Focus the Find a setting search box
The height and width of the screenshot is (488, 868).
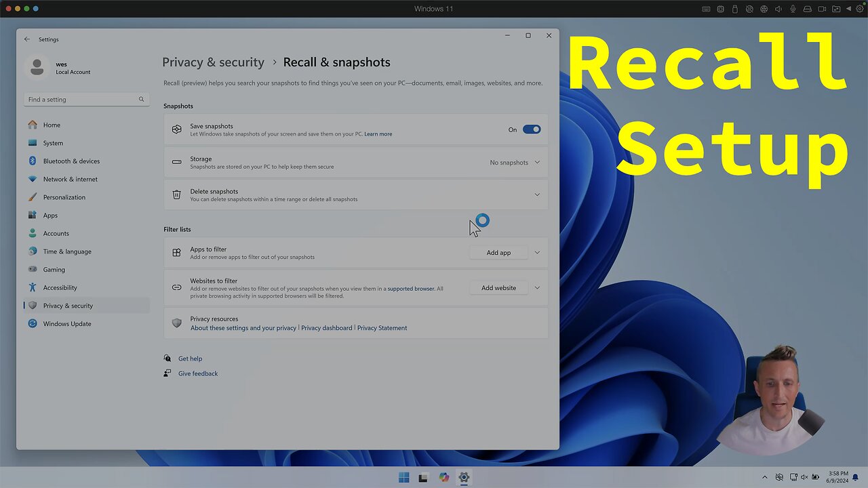tap(86, 99)
